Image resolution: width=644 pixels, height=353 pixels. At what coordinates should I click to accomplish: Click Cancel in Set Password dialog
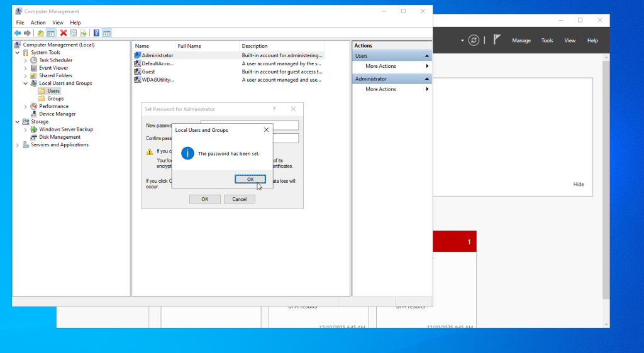pyautogui.click(x=240, y=199)
